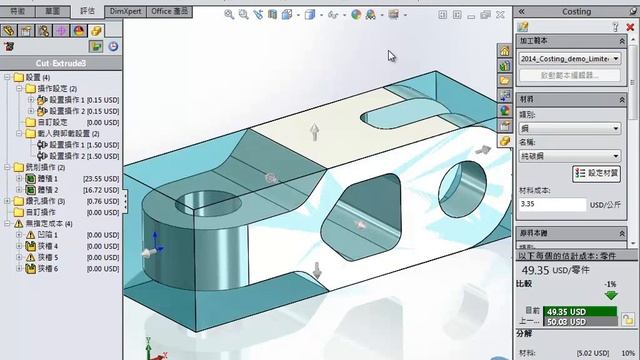Click the red-dark icon under FeatureManager tab
The height and width of the screenshot is (360, 640).
9,46
